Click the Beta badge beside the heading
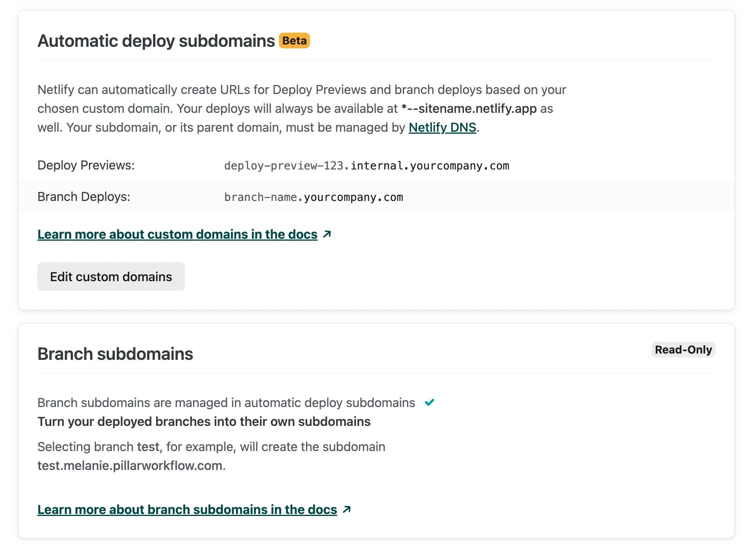Viewport: 756px width, 549px height. pyautogui.click(x=294, y=41)
